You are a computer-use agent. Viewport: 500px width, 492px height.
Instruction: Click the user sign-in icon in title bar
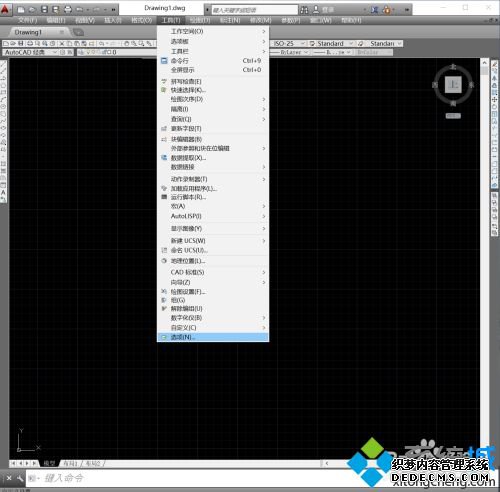tap(316, 10)
